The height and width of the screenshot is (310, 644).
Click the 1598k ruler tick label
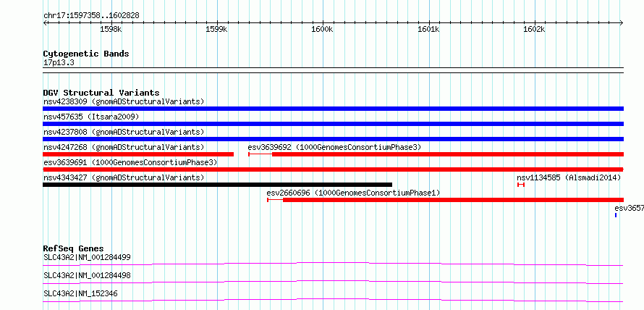[111, 29]
